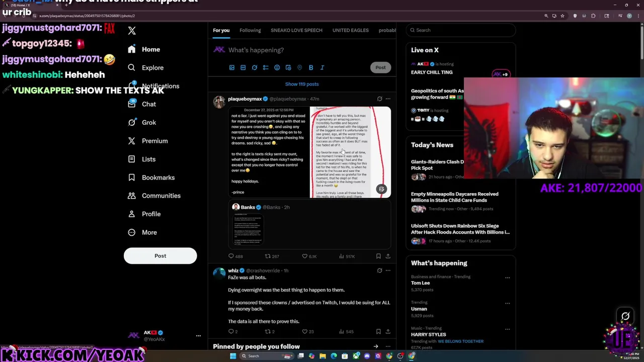
Task: Expand the More menu in sidebar
Action: (x=142, y=232)
